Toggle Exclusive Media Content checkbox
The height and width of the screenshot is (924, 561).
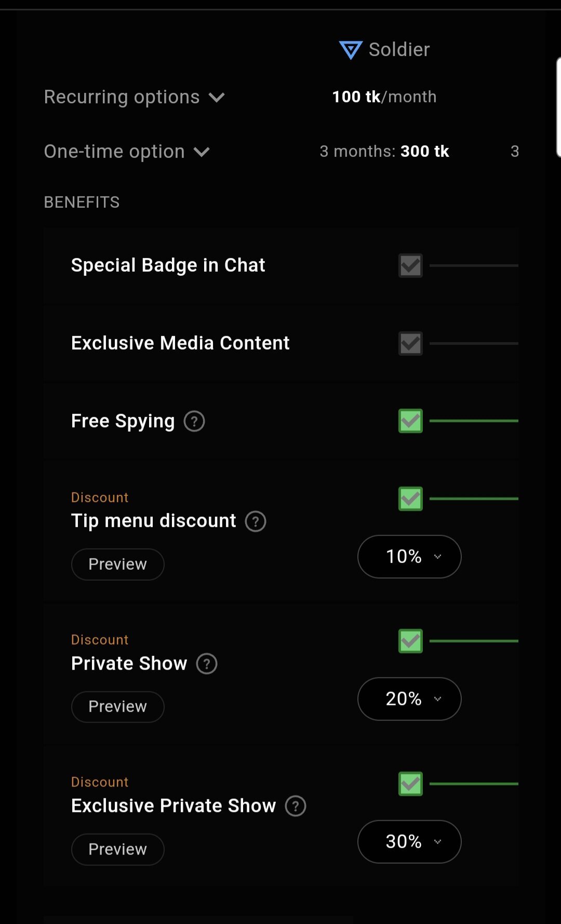(410, 343)
